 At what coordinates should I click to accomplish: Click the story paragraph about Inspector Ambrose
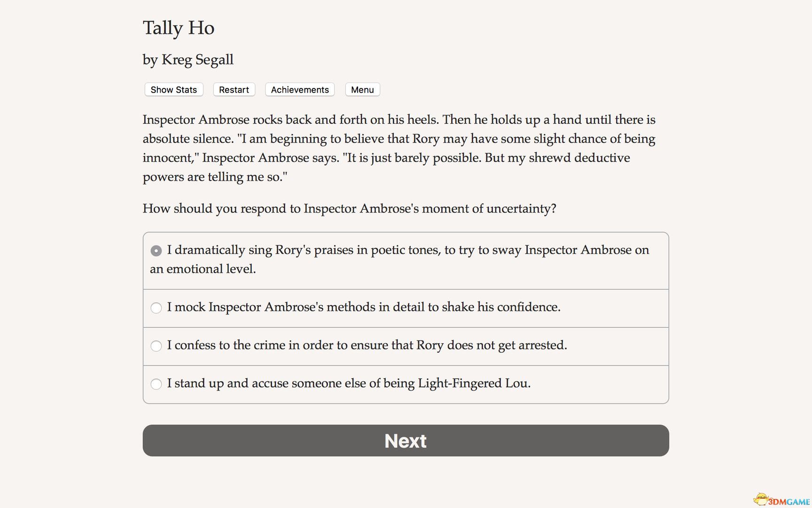398,148
